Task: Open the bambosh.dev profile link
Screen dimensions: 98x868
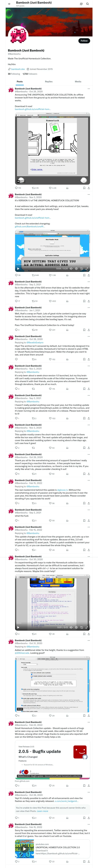Action: (18, 69)
